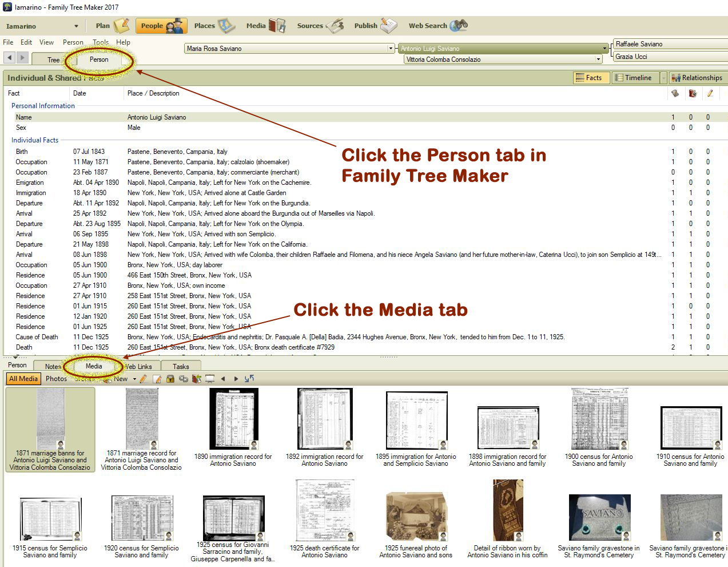
Task: Click the sources column header icon
Action: click(x=675, y=93)
